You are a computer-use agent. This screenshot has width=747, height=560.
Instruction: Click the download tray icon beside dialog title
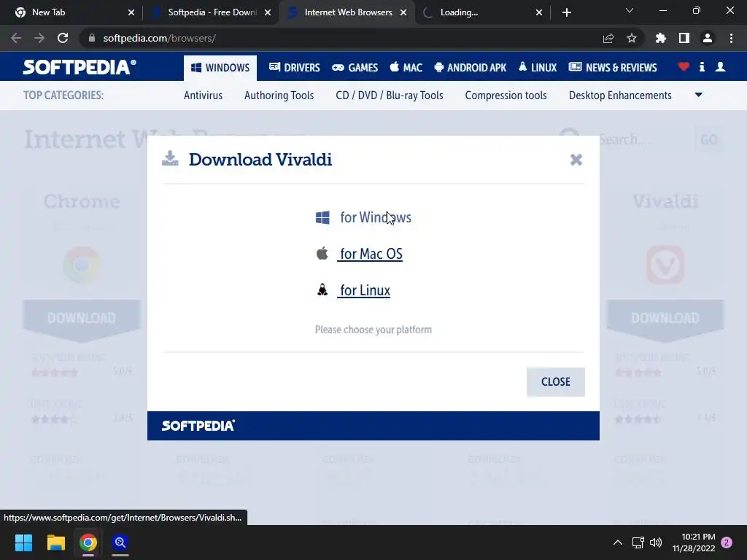pos(170,158)
